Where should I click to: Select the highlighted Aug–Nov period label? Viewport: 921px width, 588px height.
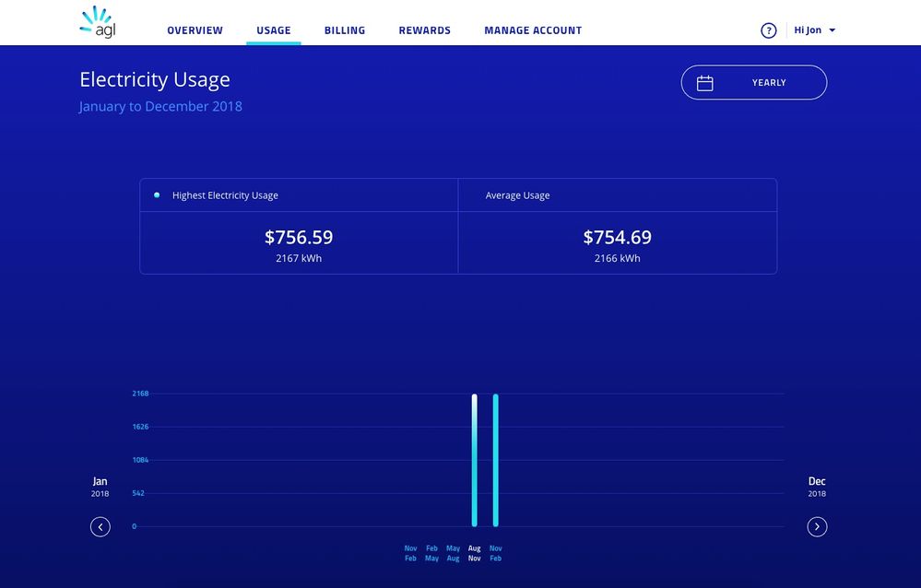point(475,553)
